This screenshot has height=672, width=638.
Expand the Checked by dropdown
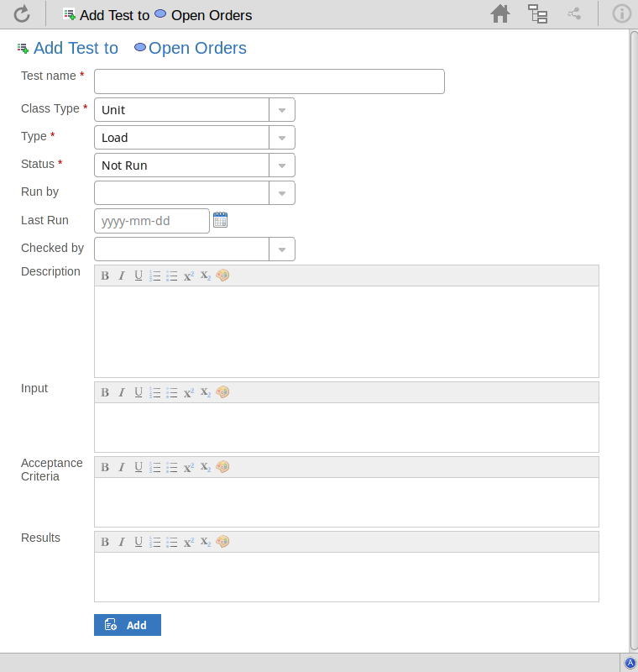282,249
